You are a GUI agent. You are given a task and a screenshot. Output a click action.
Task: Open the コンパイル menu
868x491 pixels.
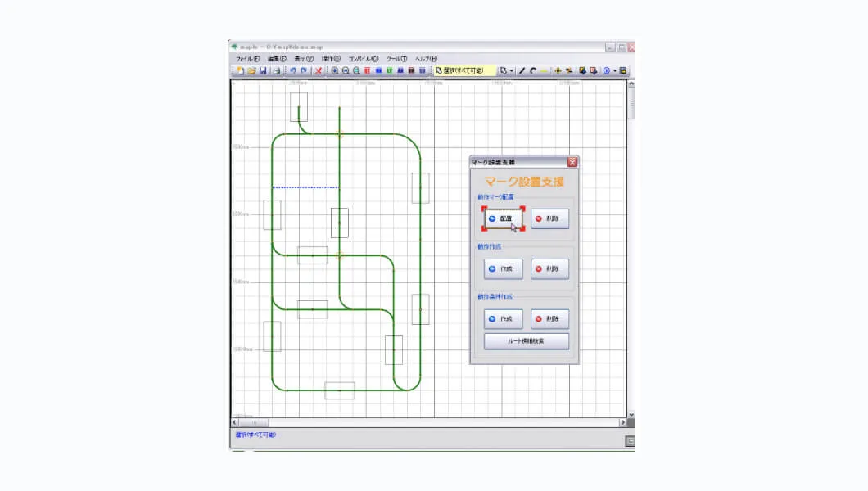click(x=364, y=59)
